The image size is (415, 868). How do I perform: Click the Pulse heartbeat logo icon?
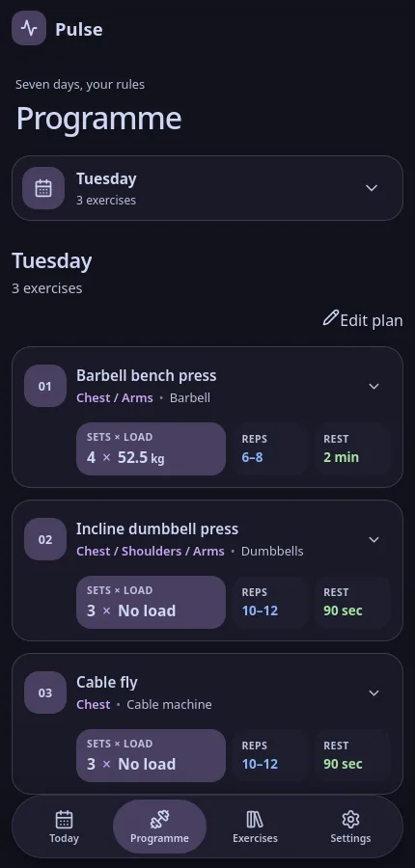point(29,28)
